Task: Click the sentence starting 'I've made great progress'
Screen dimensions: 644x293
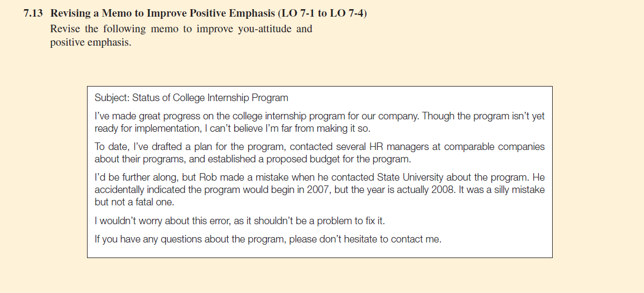Action: 257,116
